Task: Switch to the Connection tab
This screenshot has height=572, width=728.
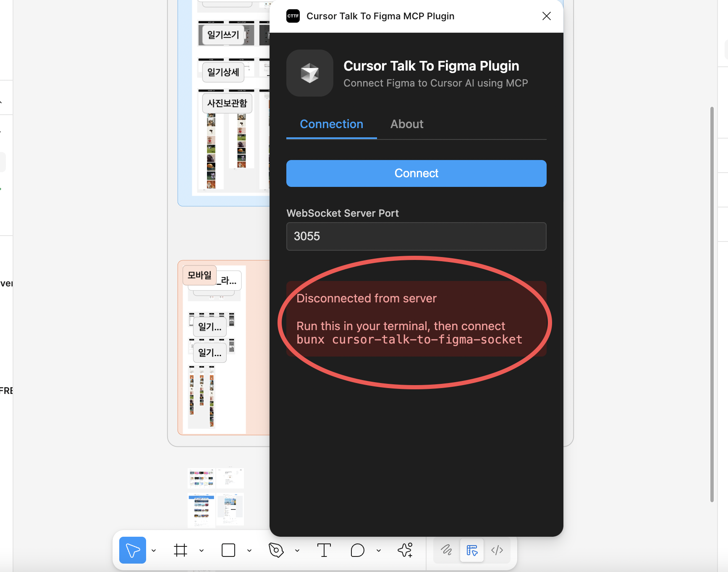Action: point(332,124)
